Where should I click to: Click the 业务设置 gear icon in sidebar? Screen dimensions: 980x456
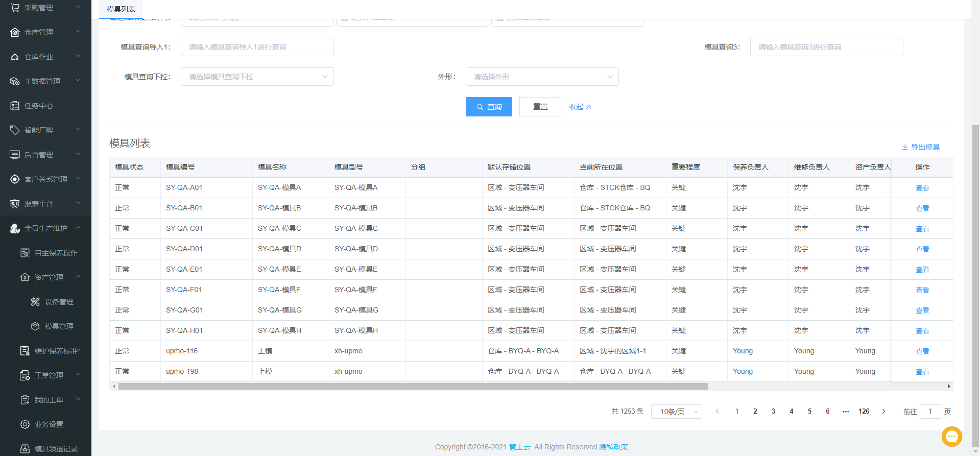tap(25, 424)
